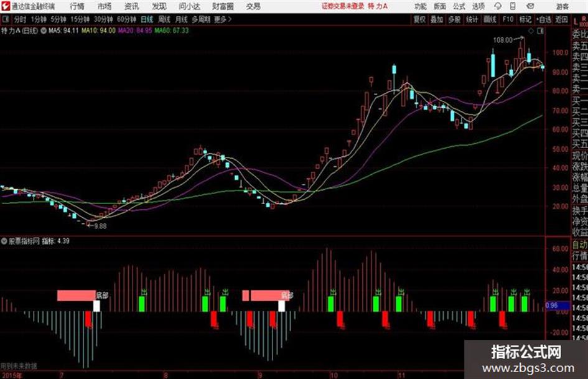Open the 交易 menu
588x379 pixels.
253,6
